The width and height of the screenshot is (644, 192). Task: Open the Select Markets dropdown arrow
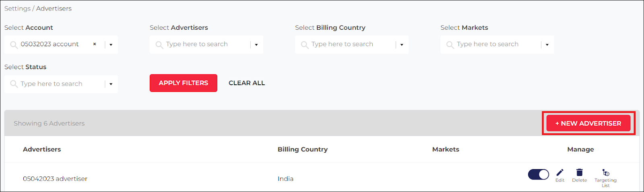point(547,45)
